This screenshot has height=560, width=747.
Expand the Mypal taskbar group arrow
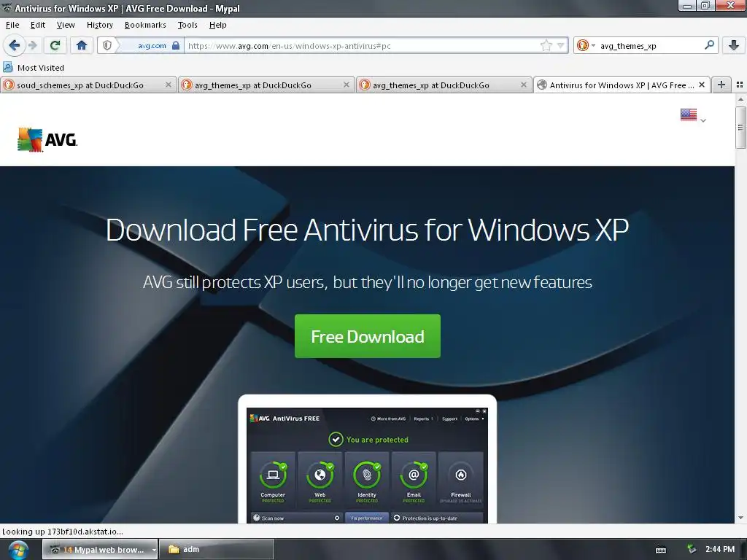pyautogui.click(x=154, y=550)
